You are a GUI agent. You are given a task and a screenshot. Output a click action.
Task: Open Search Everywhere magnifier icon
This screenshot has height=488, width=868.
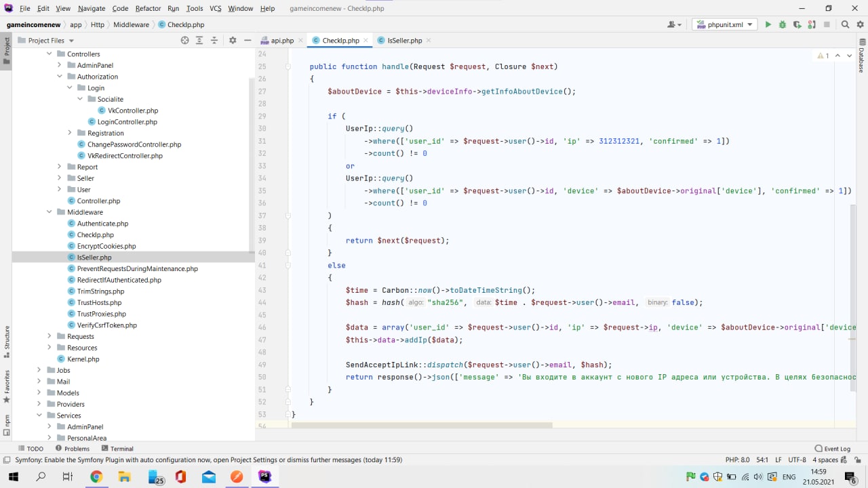(845, 24)
